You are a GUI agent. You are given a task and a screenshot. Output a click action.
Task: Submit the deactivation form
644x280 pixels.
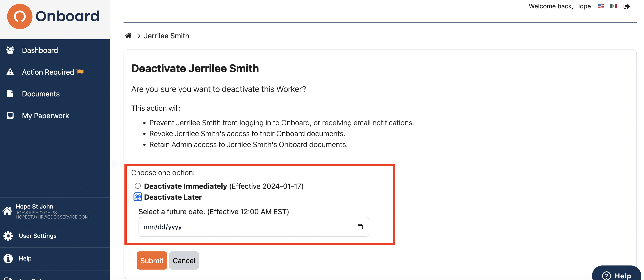pyautogui.click(x=152, y=260)
